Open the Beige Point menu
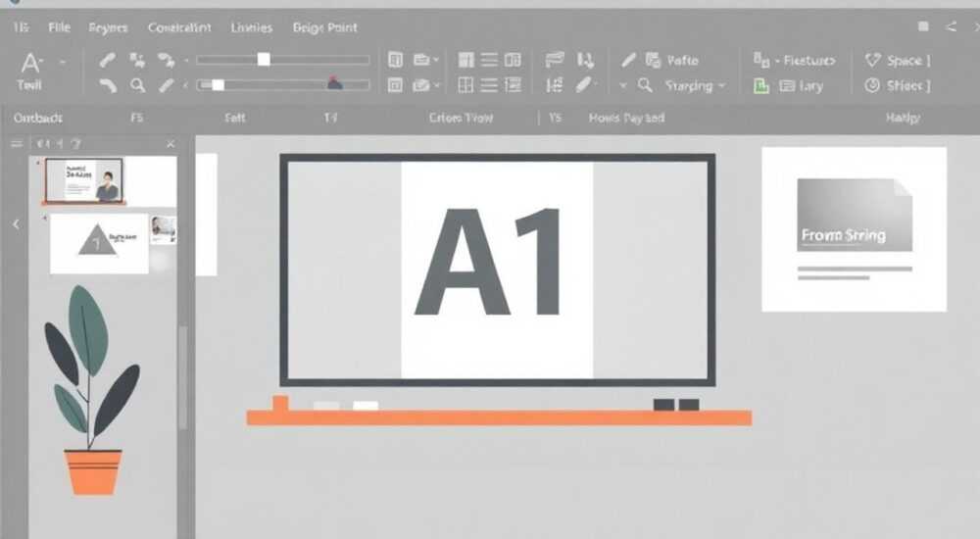 pyautogui.click(x=325, y=27)
